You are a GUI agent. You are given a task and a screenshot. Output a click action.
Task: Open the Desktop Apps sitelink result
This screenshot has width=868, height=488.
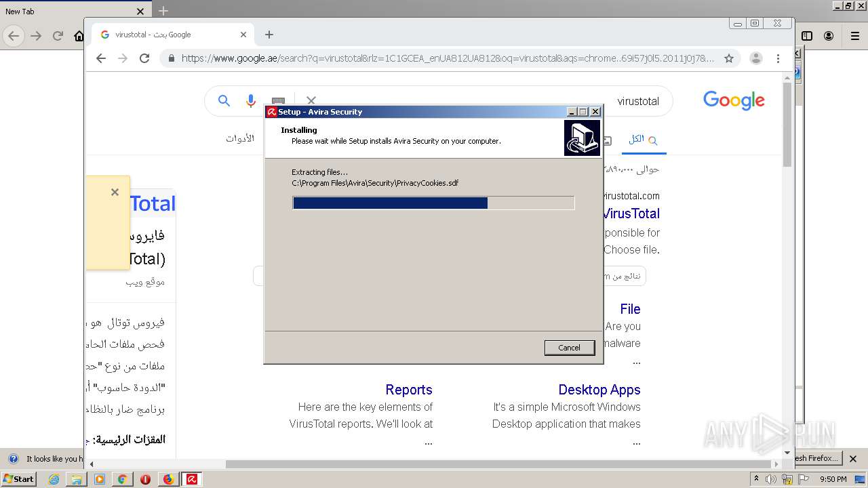click(599, 390)
